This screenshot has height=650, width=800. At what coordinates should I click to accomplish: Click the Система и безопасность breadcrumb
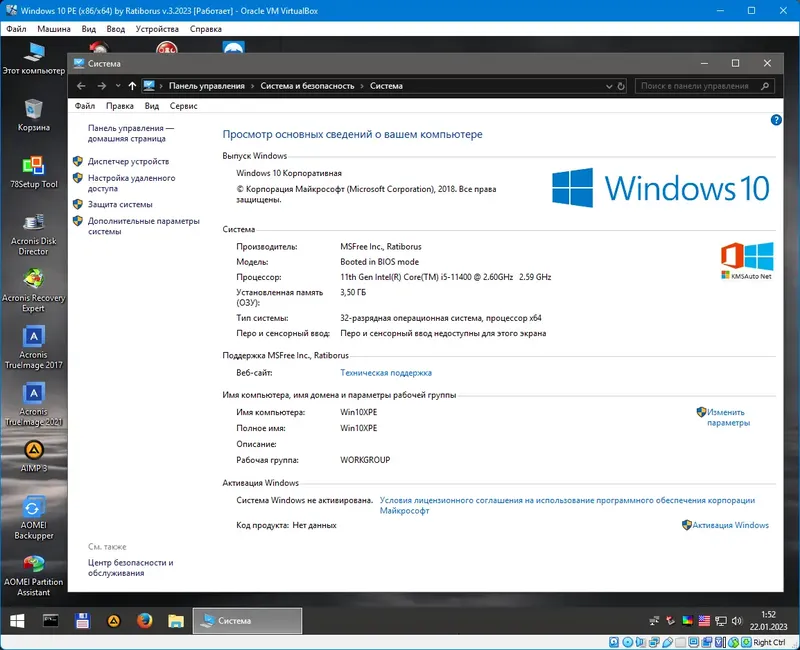coord(307,86)
